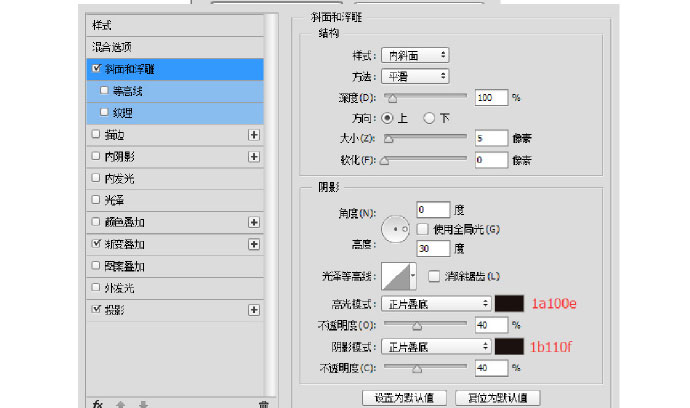Tick the 内阴影 checkbox
This screenshot has width=690, height=408.
96,156
